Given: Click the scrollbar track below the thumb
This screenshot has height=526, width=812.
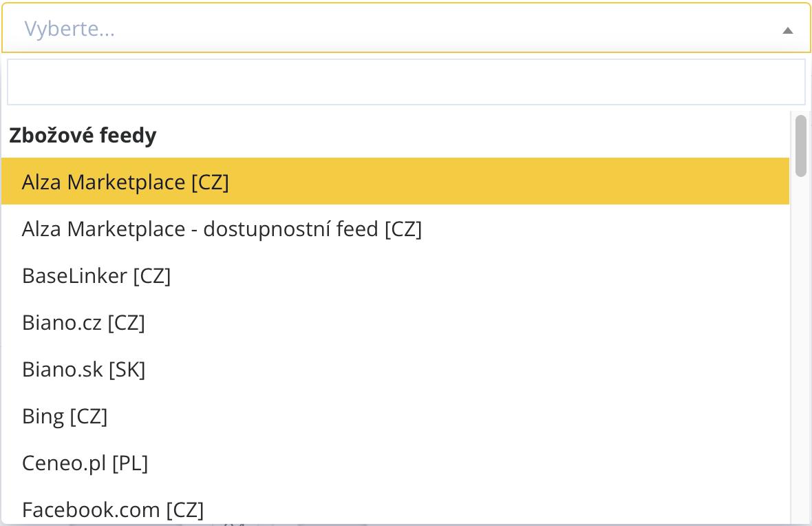Looking at the screenshot, I should coord(800,344).
